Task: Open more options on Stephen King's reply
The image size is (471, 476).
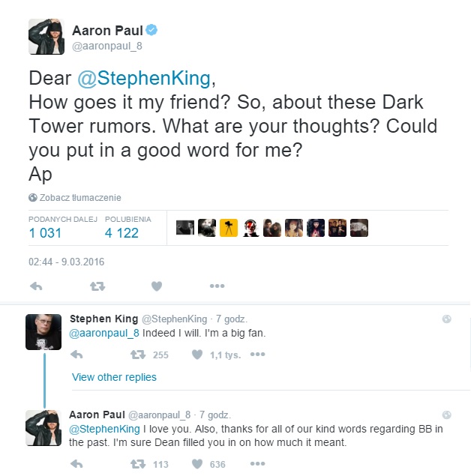Action: pos(257,355)
